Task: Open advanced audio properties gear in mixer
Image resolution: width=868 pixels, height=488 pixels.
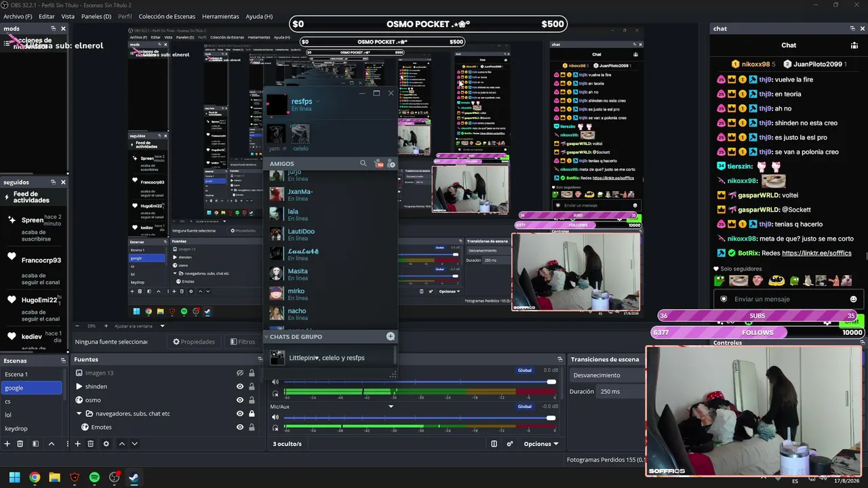Action: (x=510, y=444)
